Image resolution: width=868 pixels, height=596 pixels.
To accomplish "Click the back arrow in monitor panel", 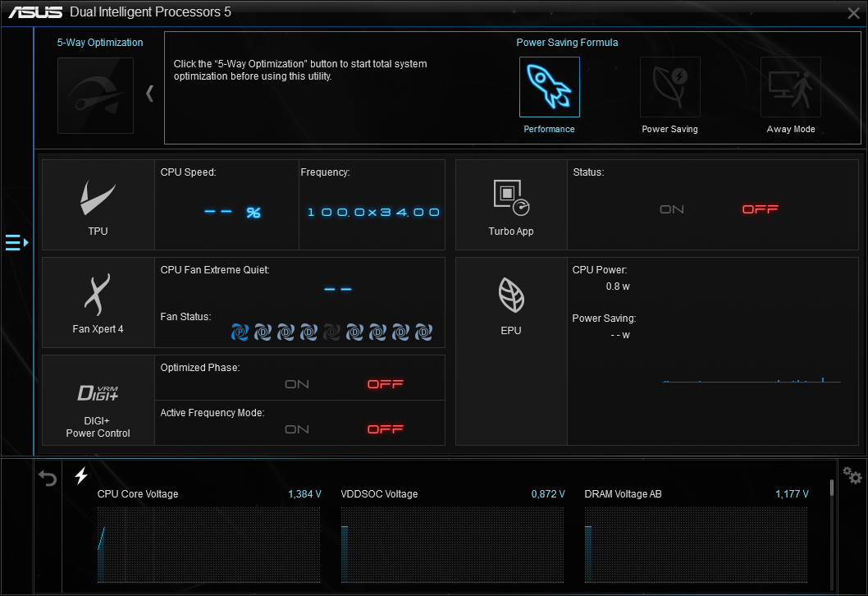I will (x=48, y=478).
